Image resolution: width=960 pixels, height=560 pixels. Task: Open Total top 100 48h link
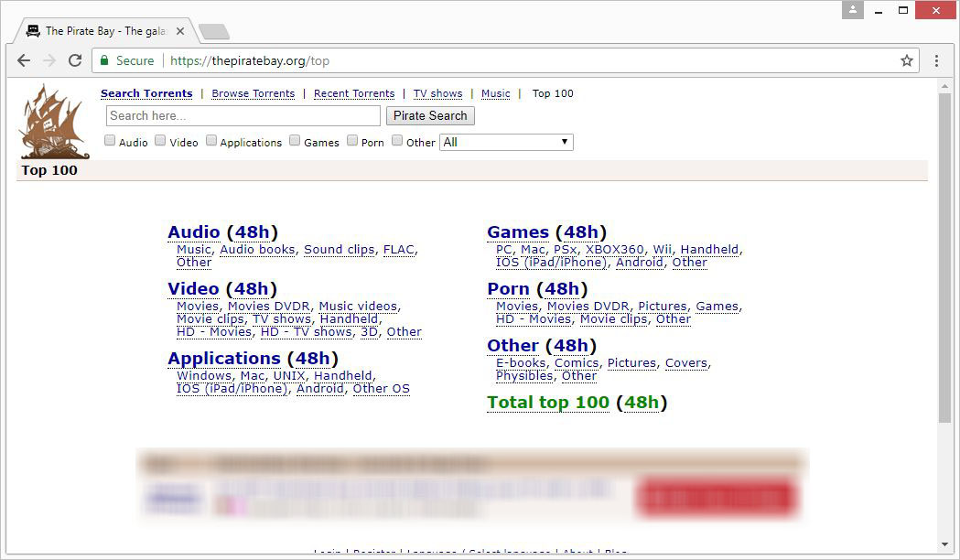pos(641,402)
